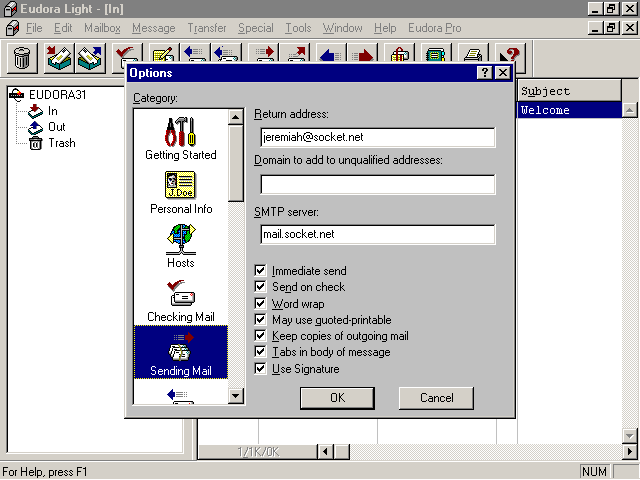The width and height of the screenshot is (640, 480).
Task: Open the Tools menu
Action: [298, 28]
